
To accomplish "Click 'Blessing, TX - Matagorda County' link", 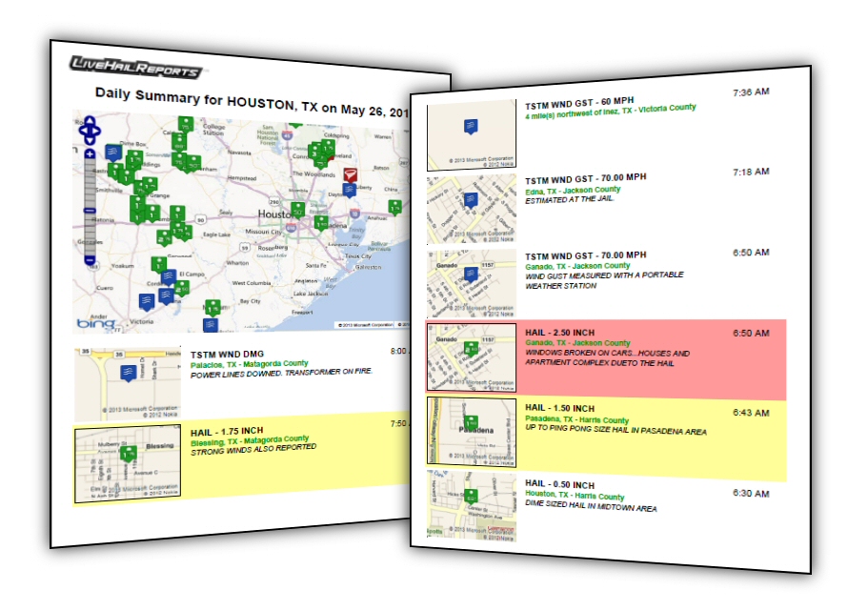I will [250, 440].
